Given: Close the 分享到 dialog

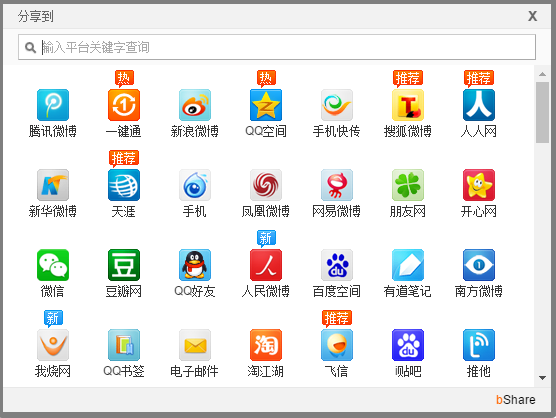Looking at the screenshot, I should pos(532,16).
